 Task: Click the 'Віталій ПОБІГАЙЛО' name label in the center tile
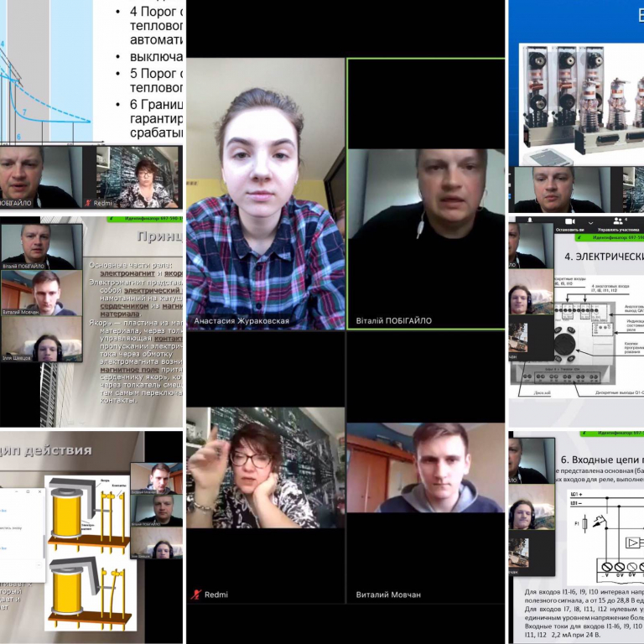click(x=394, y=321)
